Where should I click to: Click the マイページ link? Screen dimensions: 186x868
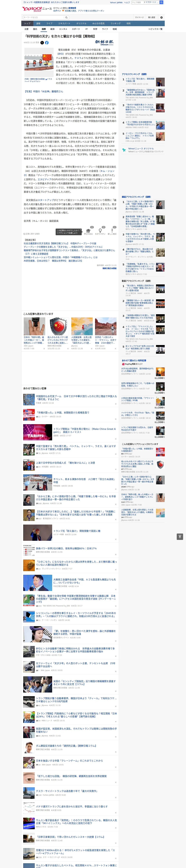tap(139, 18)
